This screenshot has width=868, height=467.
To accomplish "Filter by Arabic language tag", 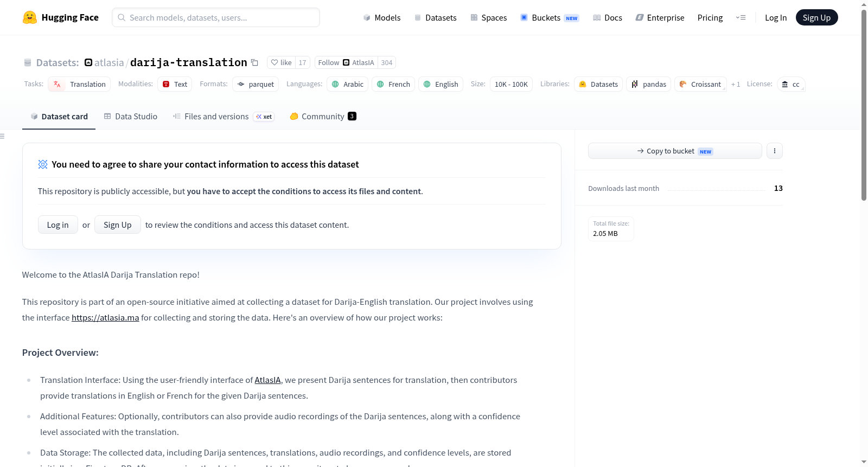I will coord(348,84).
